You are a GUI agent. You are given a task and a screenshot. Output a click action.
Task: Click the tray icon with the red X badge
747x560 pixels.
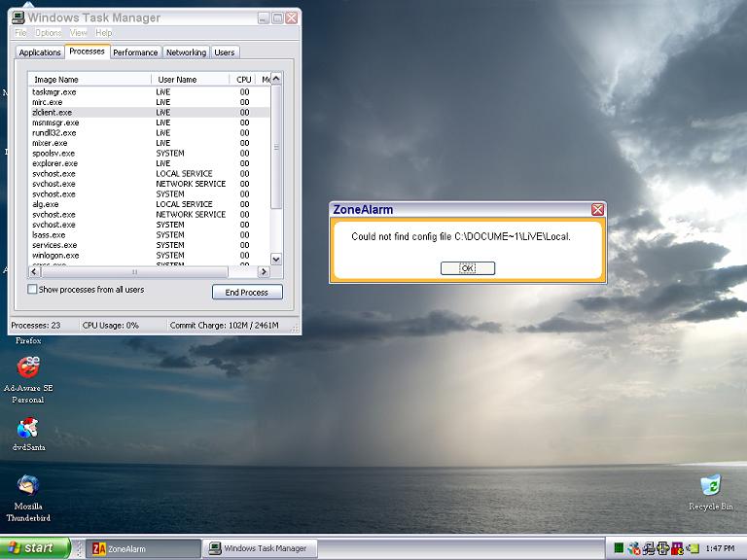click(x=633, y=548)
